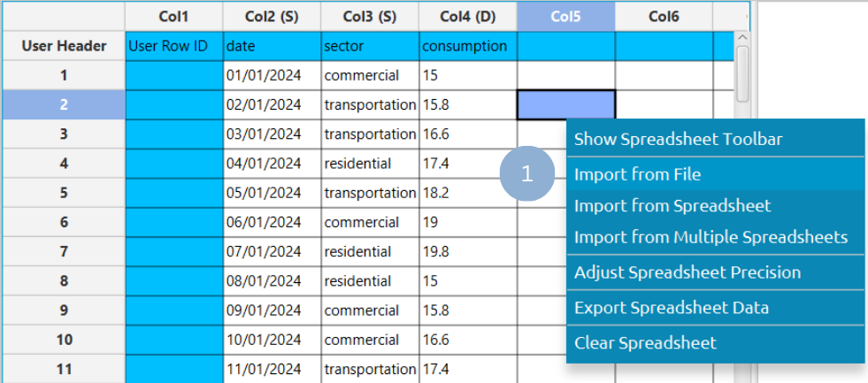Click the Col1 column header
The height and width of the screenshot is (383, 868).
click(173, 16)
